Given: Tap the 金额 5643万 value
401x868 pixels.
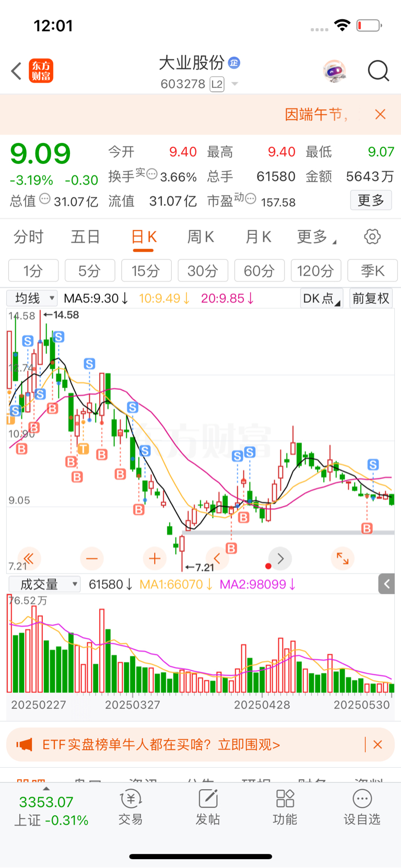Looking at the screenshot, I should 370,176.
